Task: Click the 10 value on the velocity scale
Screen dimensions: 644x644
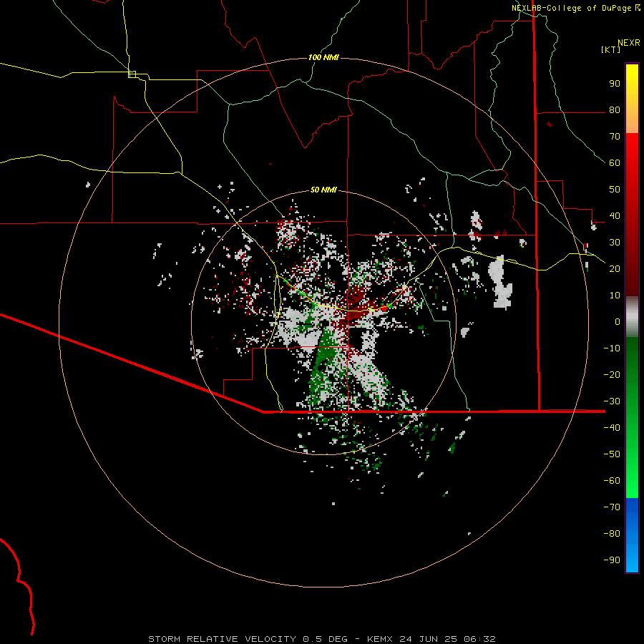Action: click(x=615, y=296)
